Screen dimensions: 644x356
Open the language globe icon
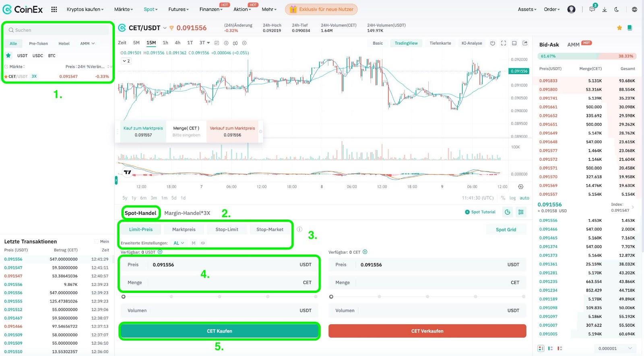(634, 9)
